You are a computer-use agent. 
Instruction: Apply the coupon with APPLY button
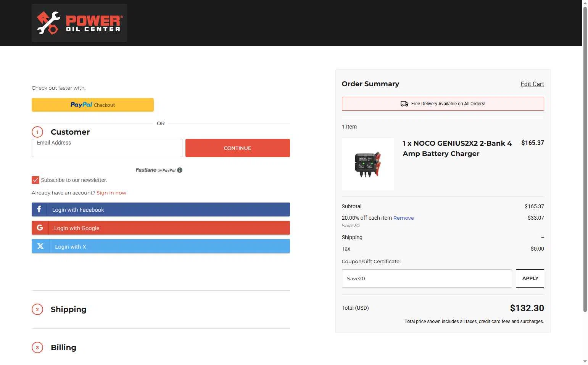click(x=530, y=278)
